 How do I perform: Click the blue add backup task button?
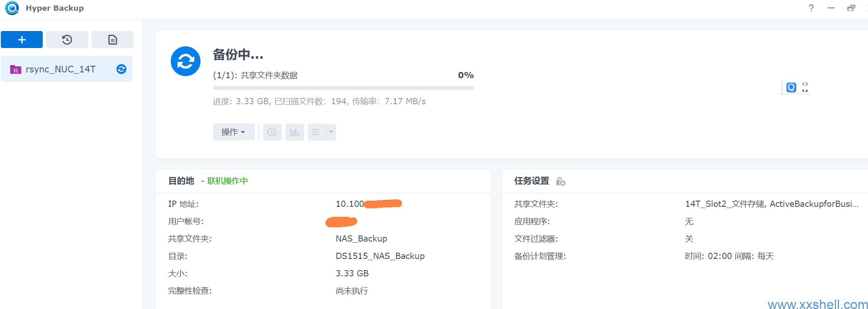pyautogui.click(x=22, y=40)
